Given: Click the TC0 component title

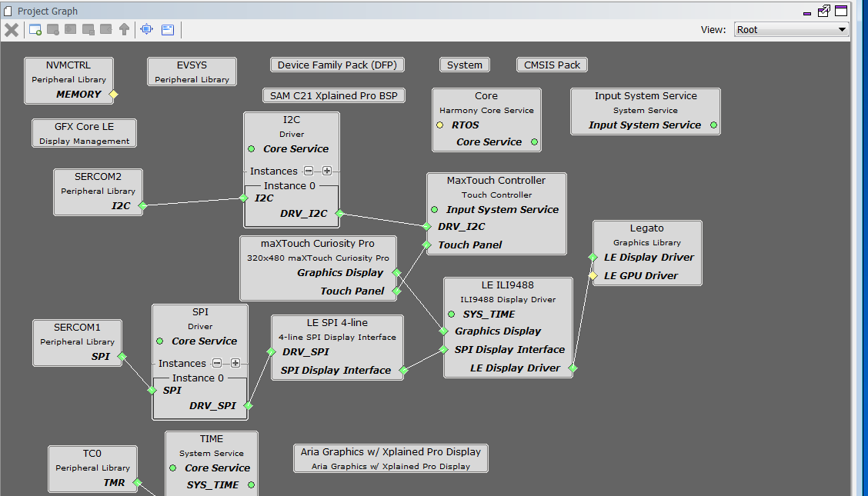Looking at the screenshot, I should click(x=92, y=454).
